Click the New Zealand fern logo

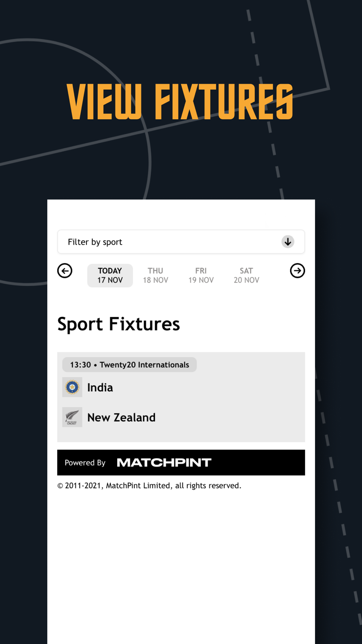72,417
